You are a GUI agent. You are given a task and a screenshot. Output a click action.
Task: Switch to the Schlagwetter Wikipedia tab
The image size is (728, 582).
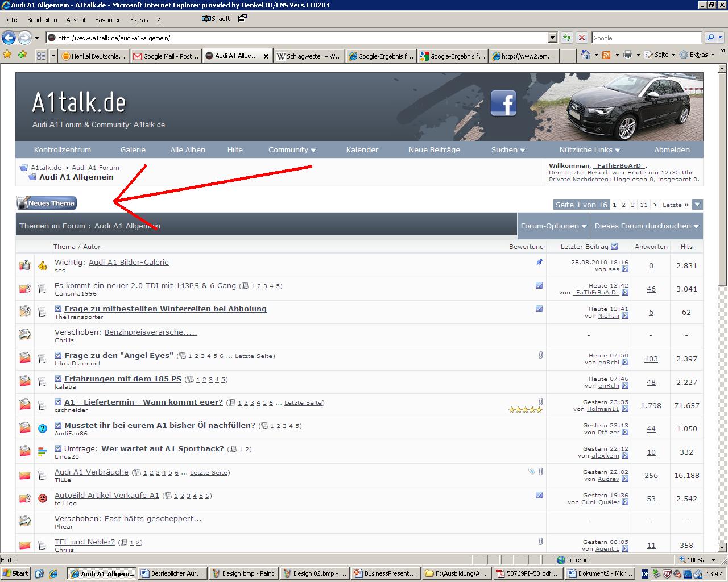pos(309,56)
